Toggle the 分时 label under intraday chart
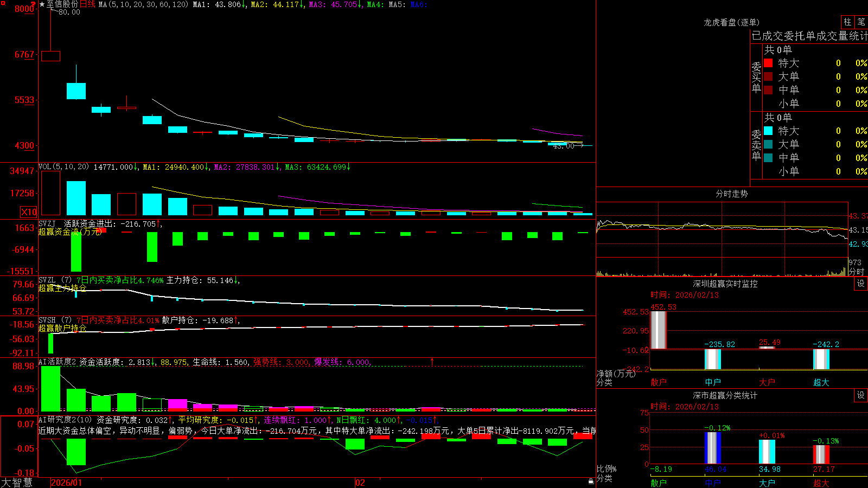Image resolution: width=868 pixels, height=488 pixels. click(x=857, y=272)
